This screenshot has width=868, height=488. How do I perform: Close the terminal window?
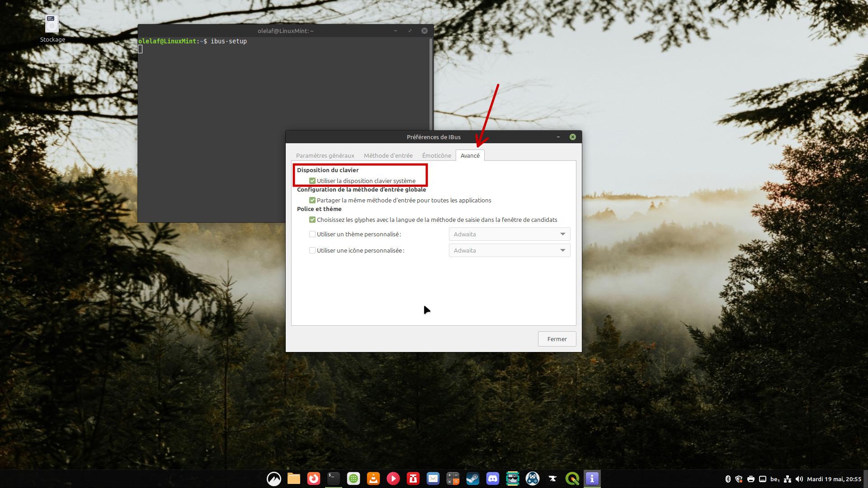click(425, 31)
